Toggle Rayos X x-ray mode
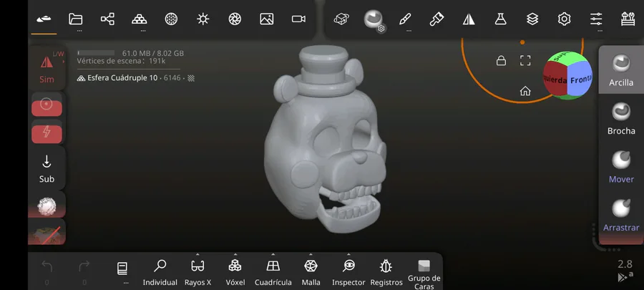The width and height of the screenshot is (644, 290). (x=197, y=273)
